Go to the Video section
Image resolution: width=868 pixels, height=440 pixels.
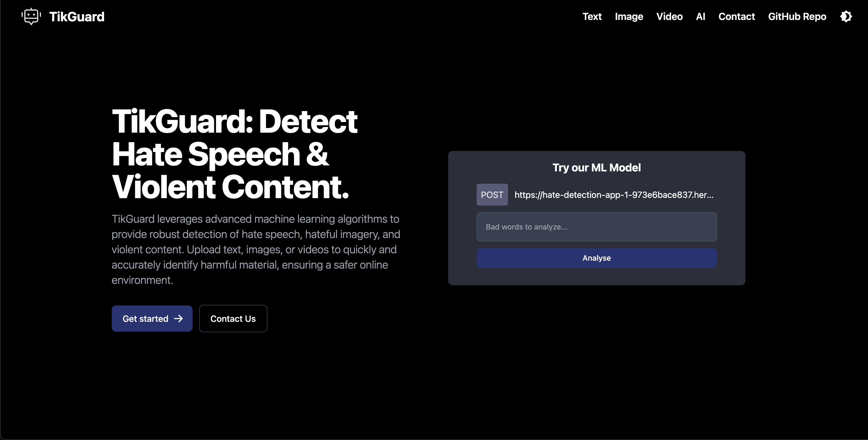pyautogui.click(x=669, y=16)
